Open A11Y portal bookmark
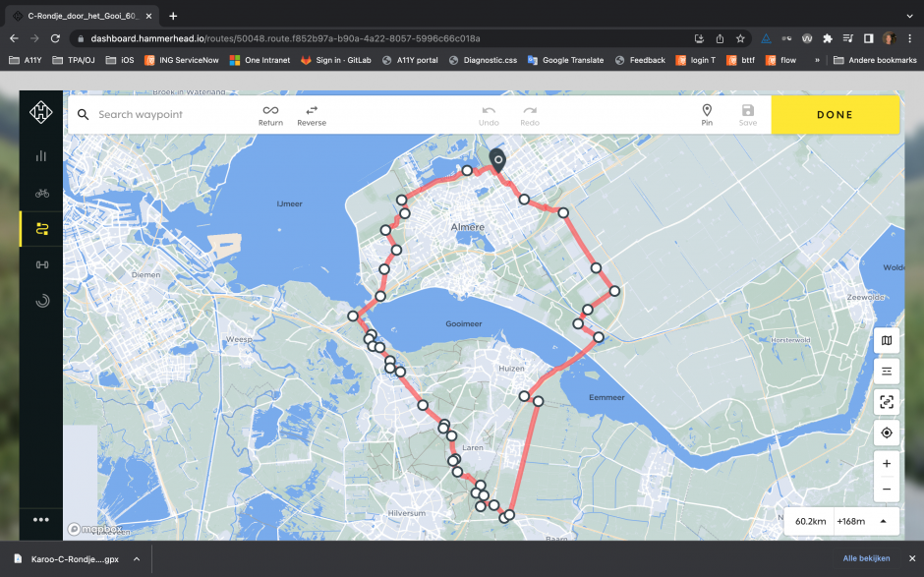This screenshot has height=577, width=924. coord(410,60)
